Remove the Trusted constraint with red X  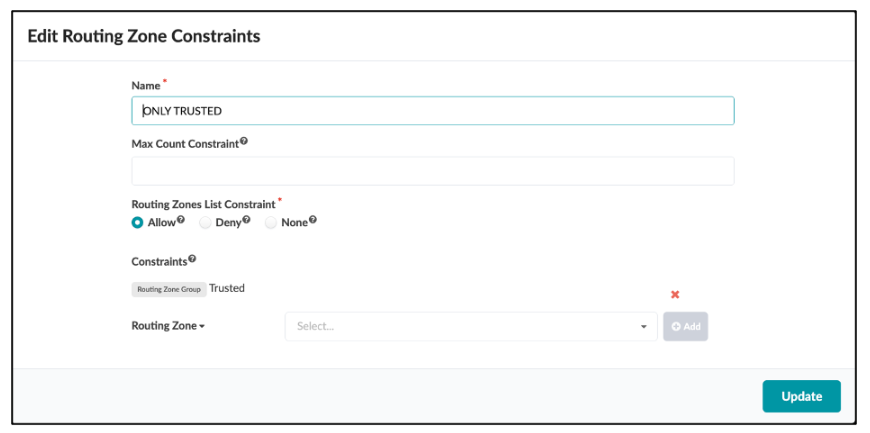point(675,295)
